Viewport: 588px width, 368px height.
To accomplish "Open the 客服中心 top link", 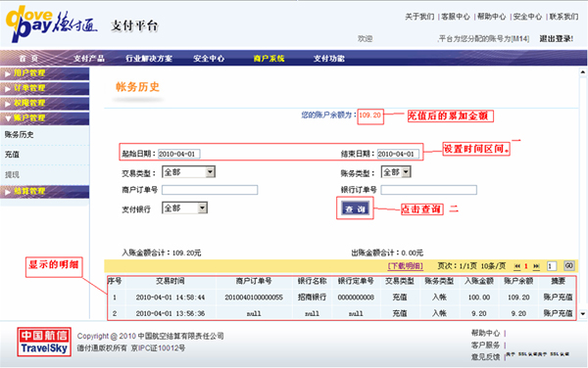I will tap(456, 17).
